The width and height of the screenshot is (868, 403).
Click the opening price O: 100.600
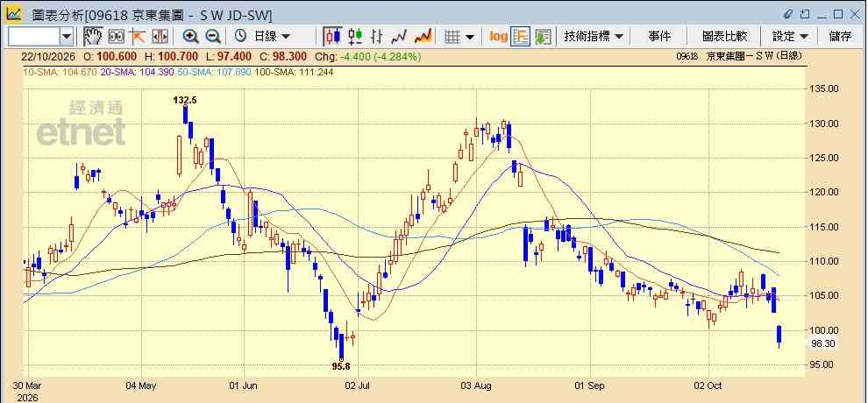pos(110,56)
